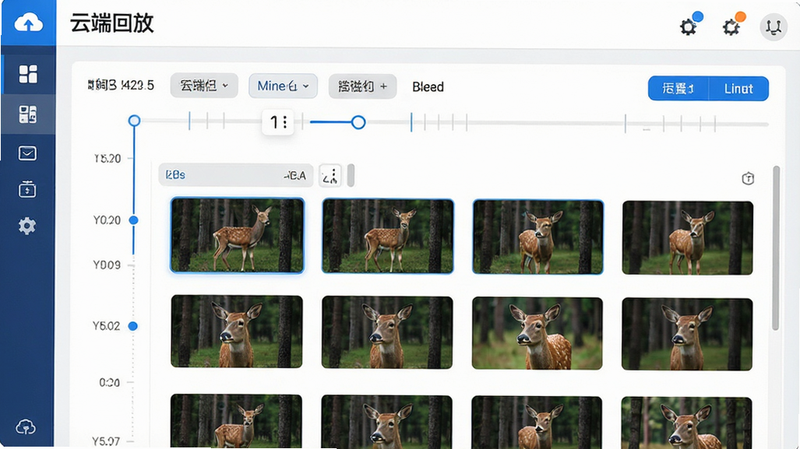The width and height of the screenshot is (800, 449).
Task: Expand the first gray dropdown in filter bar
Action: coord(204,86)
